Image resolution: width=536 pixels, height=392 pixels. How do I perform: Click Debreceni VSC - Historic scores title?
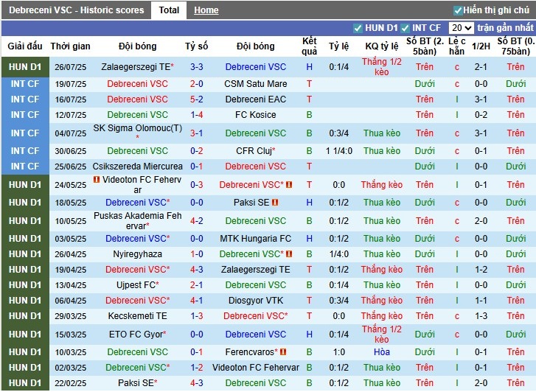click(77, 10)
